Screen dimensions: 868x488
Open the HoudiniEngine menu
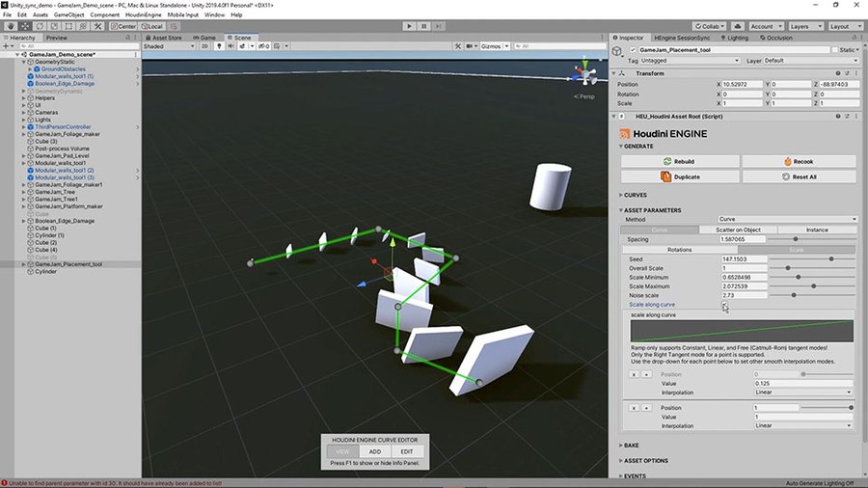pyautogui.click(x=144, y=14)
